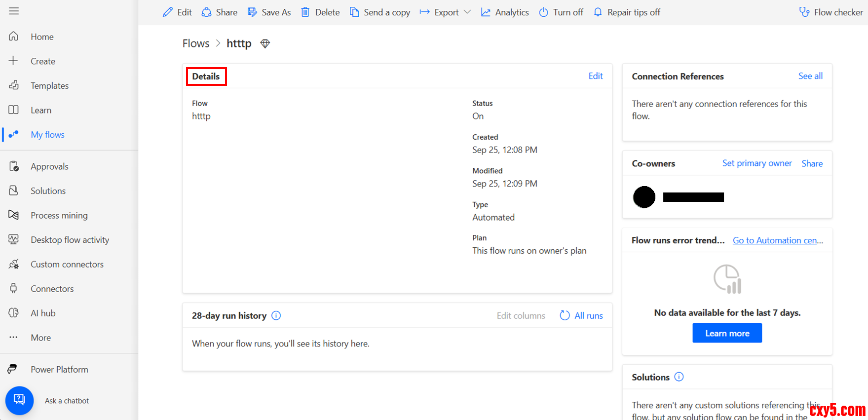Image resolution: width=868 pixels, height=420 pixels.
Task: Click the refresh icon next to All runs
Action: click(565, 315)
